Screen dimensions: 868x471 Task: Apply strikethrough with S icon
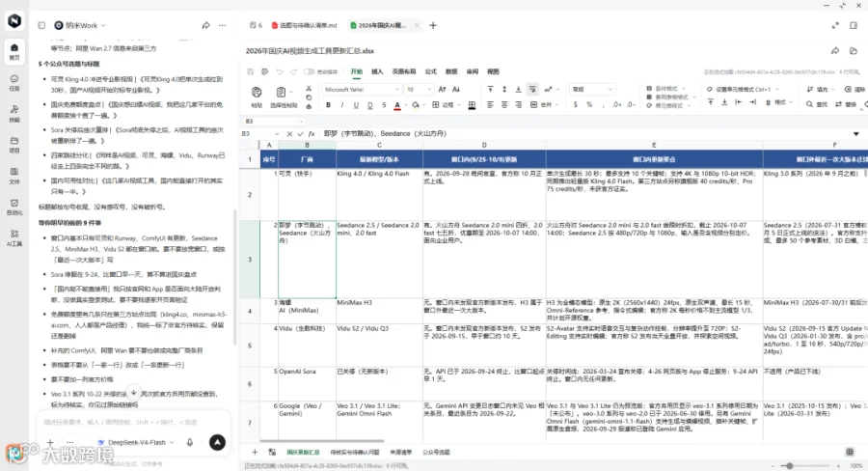[384, 105]
